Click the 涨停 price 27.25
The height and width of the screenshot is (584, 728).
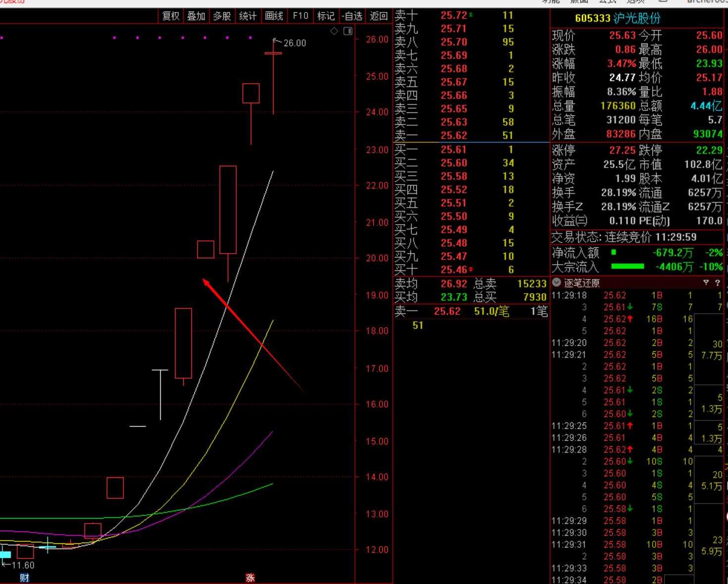tap(622, 150)
